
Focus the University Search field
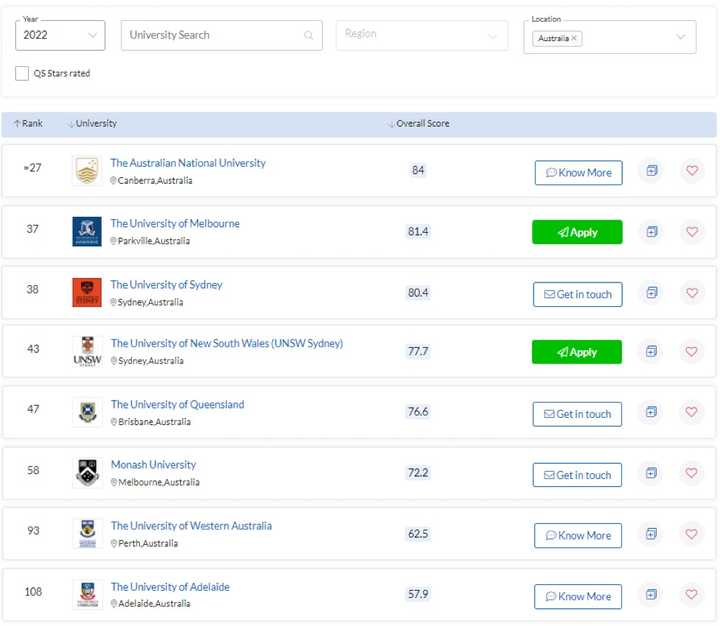221,35
